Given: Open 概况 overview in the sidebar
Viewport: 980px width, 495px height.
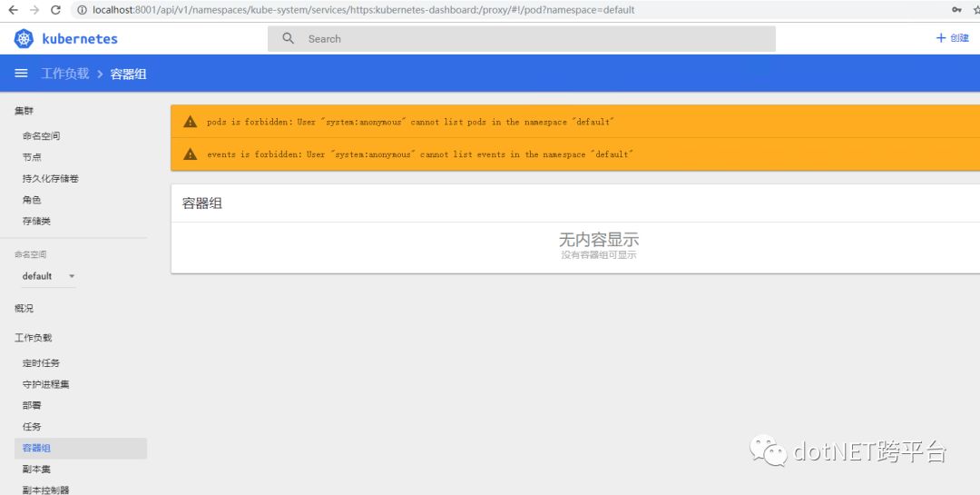Looking at the screenshot, I should click(x=24, y=309).
